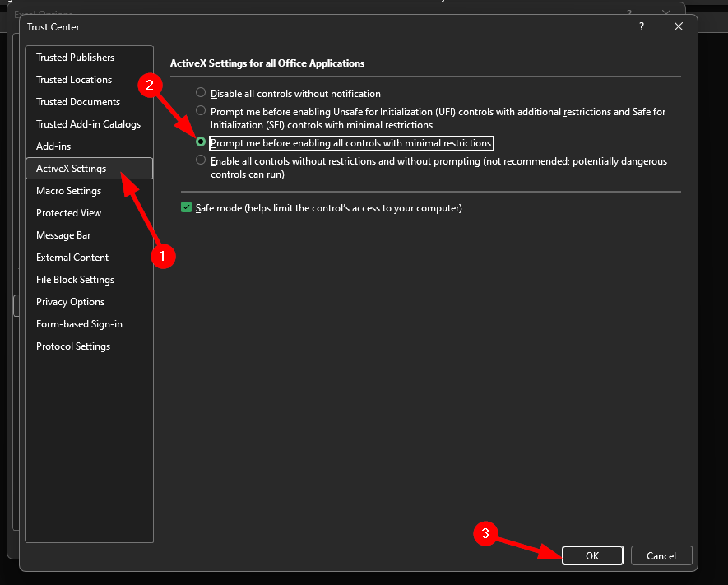Choose Prompt me before enabling all controls

point(201,142)
